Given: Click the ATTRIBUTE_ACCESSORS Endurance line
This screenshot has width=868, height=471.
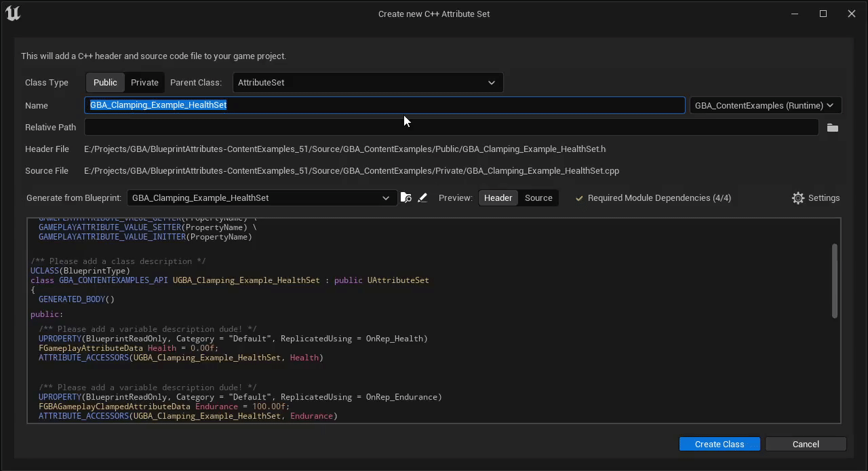Looking at the screenshot, I should (x=188, y=416).
